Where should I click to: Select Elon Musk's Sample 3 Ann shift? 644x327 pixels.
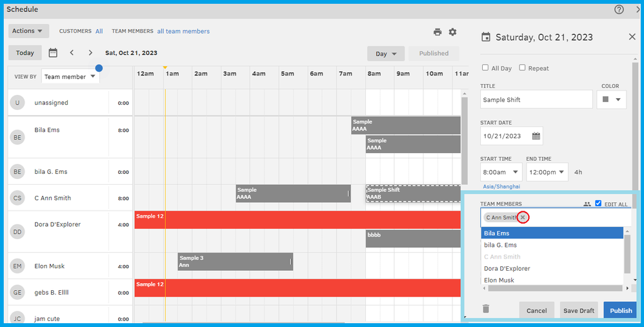click(x=236, y=262)
